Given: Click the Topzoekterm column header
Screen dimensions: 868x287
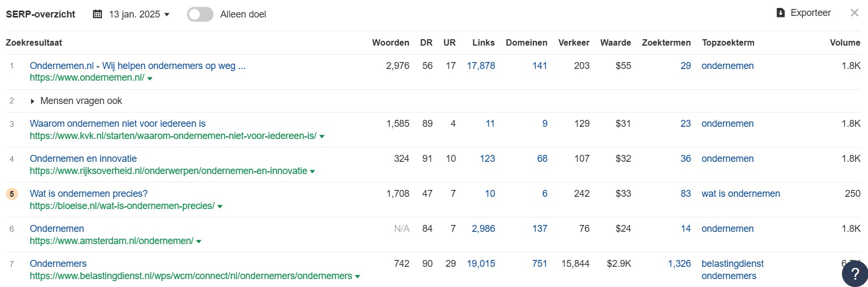Looking at the screenshot, I should (728, 42).
